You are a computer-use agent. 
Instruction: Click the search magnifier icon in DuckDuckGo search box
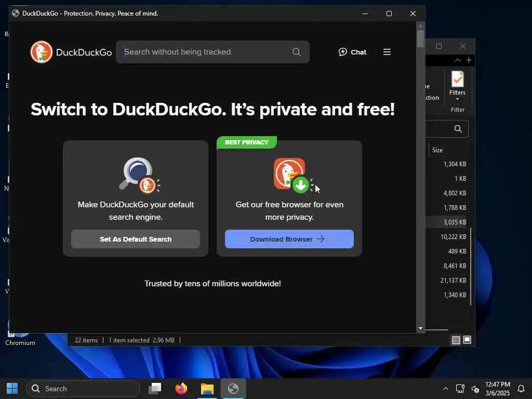[x=296, y=52]
